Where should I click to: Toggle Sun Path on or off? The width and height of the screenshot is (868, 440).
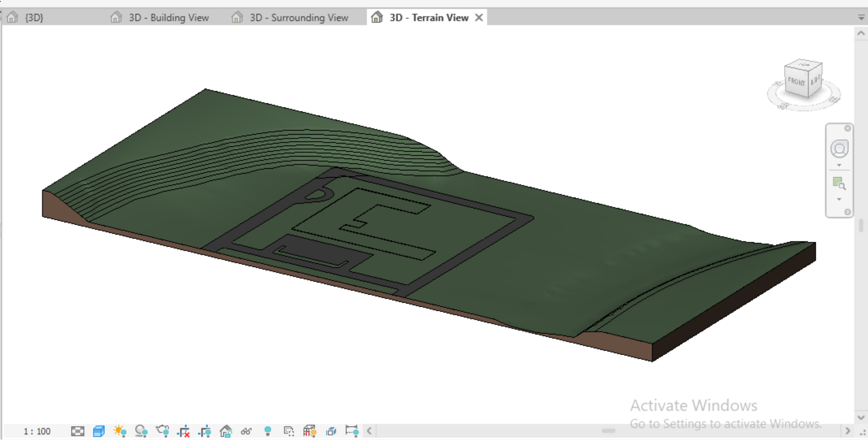(x=120, y=431)
